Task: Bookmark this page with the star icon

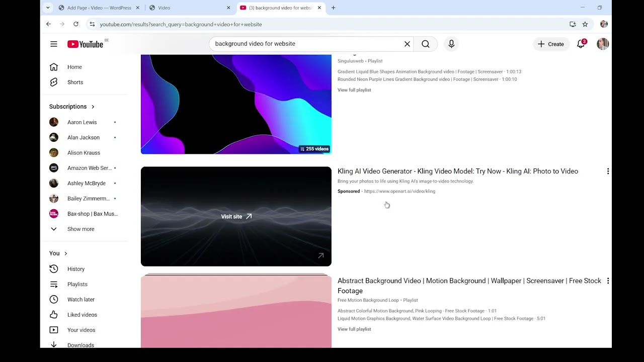Action: (585, 24)
